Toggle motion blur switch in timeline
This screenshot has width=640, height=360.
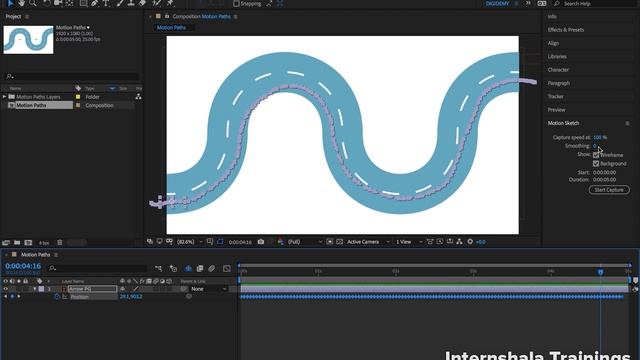pos(211,268)
